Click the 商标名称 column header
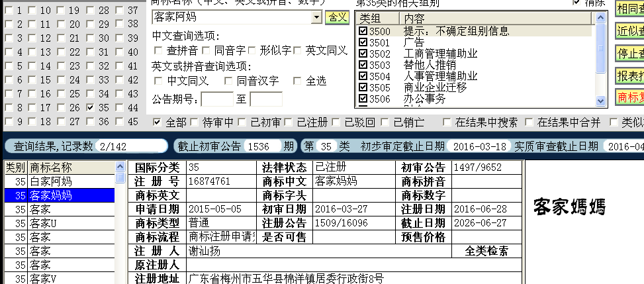644x284 pixels. [71, 167]
